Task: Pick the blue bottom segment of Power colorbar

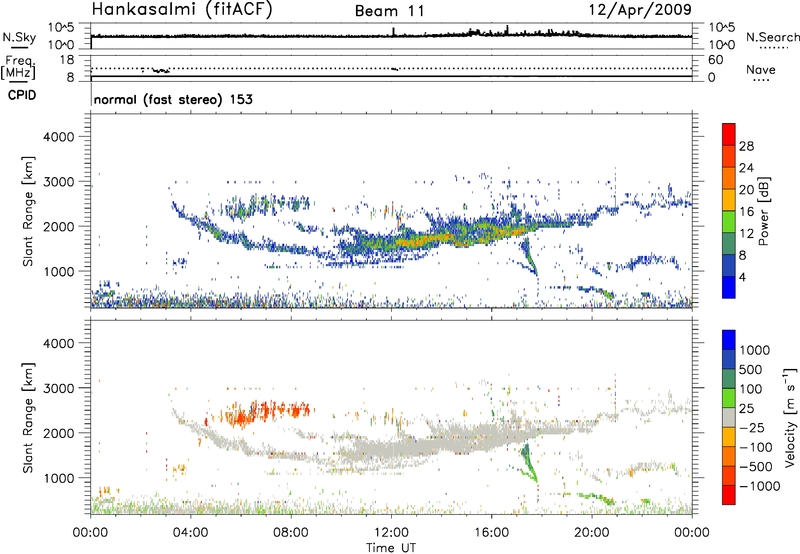Action: [x=731, y=290]
